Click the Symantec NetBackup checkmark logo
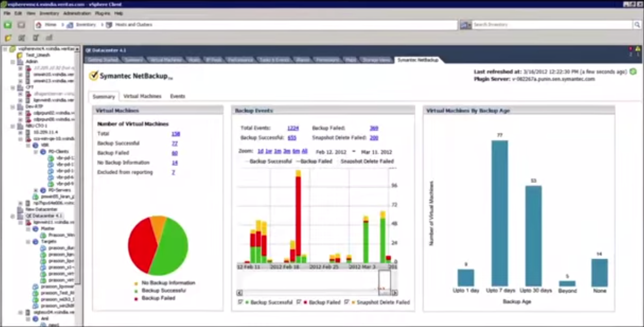644x327 pixels. (x=94, y=76)
